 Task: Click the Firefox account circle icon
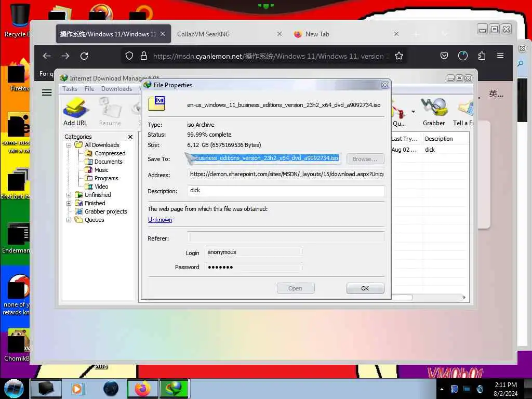[463, 56]
